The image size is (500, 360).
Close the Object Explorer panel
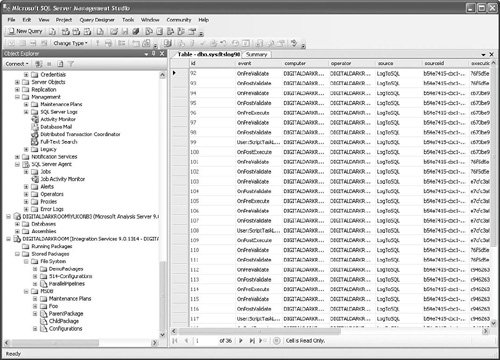pos(162,53)
